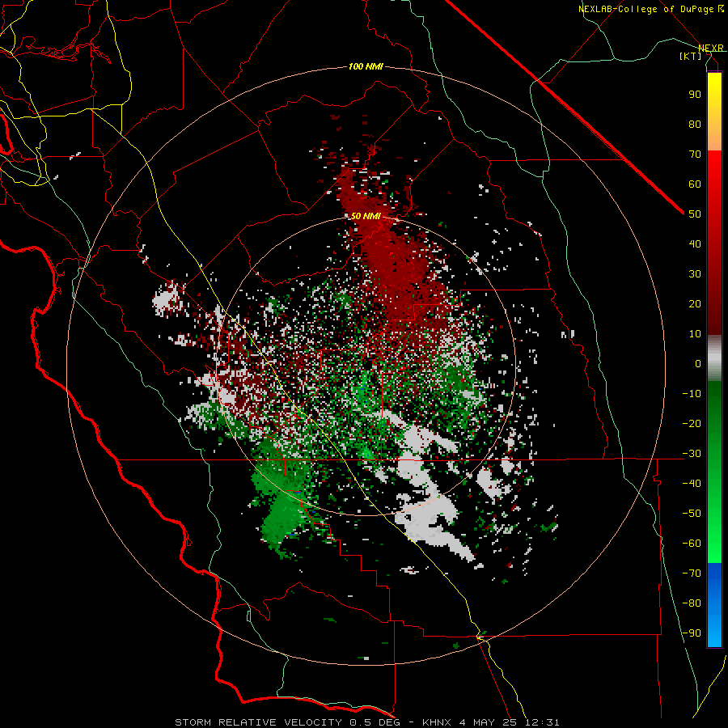This screenshot has height=728, width=728.
Task: Click the 0 value on velocity scale
Action: 698,363
